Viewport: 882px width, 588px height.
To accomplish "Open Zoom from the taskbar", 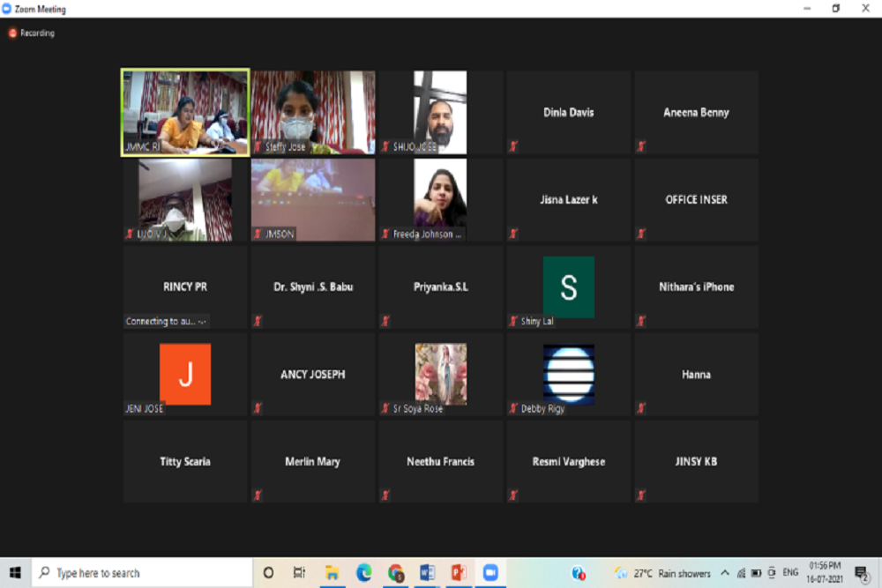I will pyautogui.click(x=490, y=573).
